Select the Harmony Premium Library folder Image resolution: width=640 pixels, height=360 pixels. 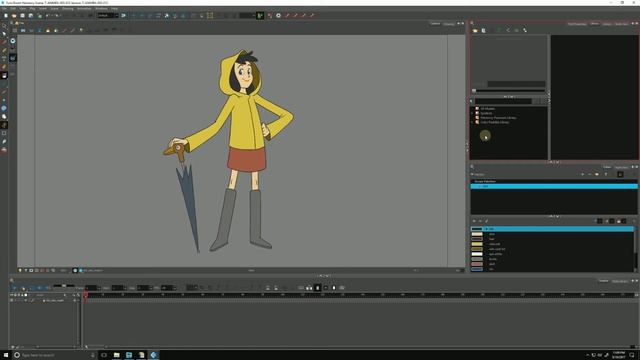(x=498, y=118)
